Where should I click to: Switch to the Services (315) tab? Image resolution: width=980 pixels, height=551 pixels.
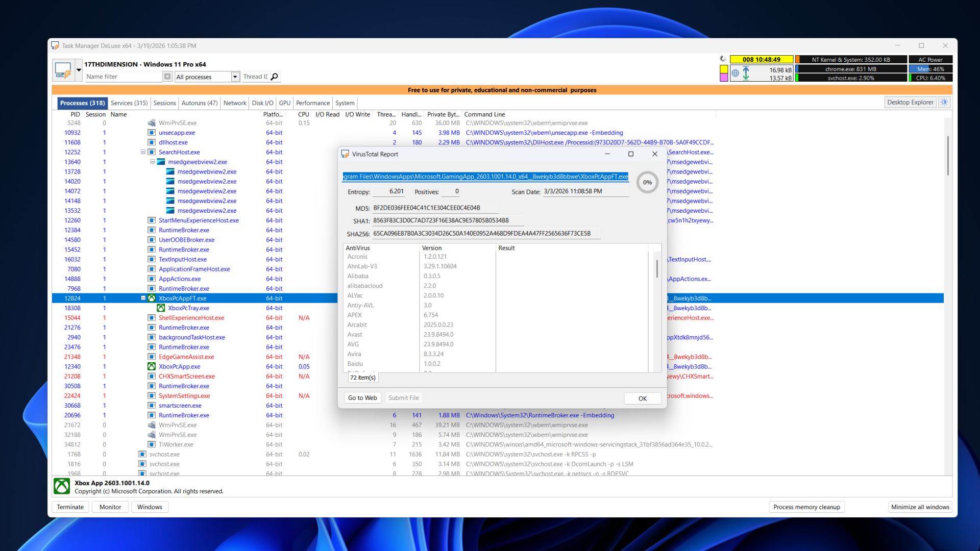click(129, 103)
